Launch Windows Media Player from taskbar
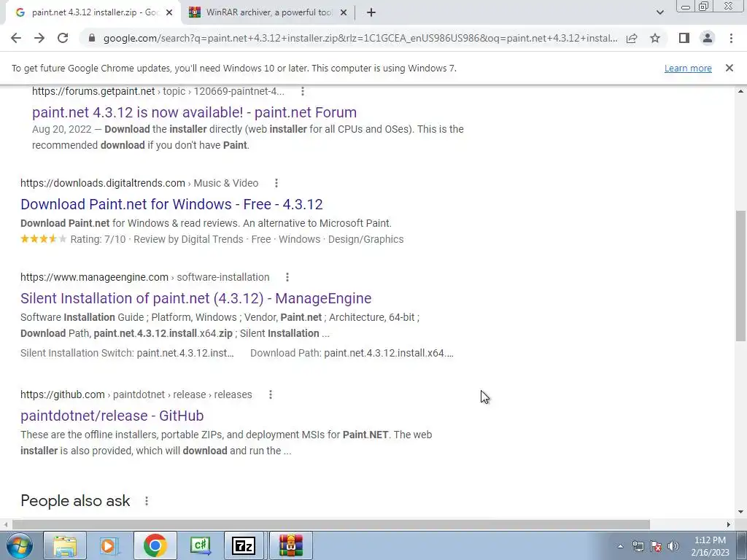Viewport: 747px width, 560px height. pyautogui.click(x=109, y=545)
